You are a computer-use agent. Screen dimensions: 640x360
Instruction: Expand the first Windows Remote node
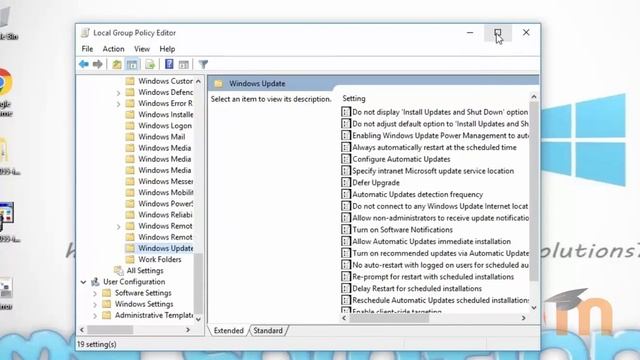point(118,227)
